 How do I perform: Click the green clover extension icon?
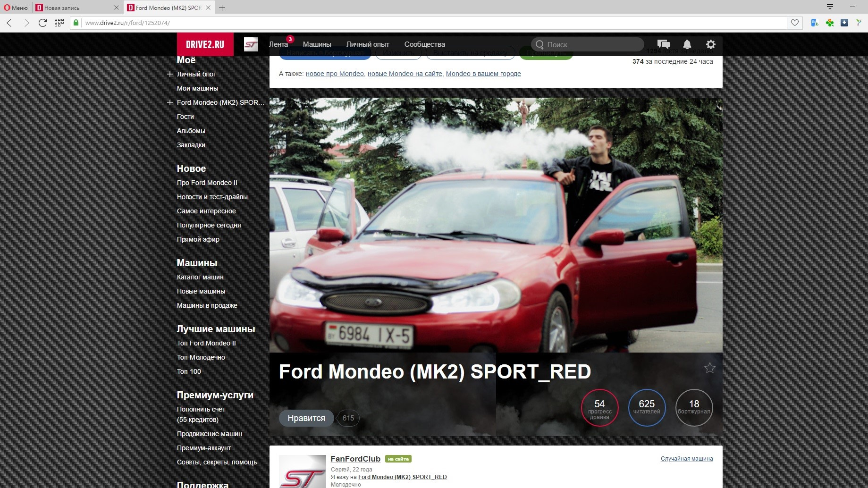click(x=830, y=23)
